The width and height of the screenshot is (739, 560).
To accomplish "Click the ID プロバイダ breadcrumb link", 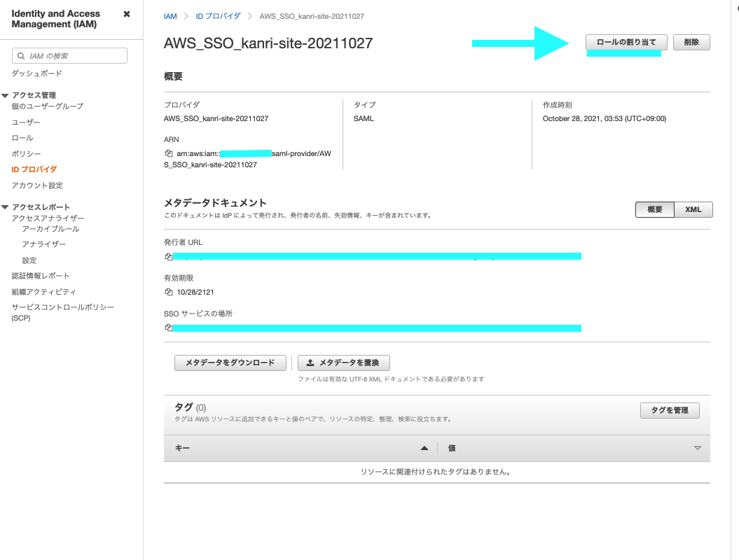I will pyautogui.click(x=219, y=16).
